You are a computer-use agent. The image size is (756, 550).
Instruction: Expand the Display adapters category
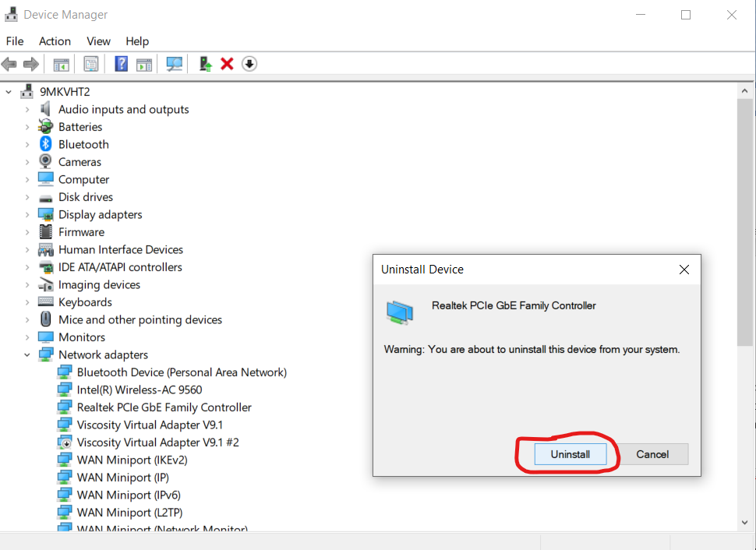pyautogui.click(x=27, y=214)
